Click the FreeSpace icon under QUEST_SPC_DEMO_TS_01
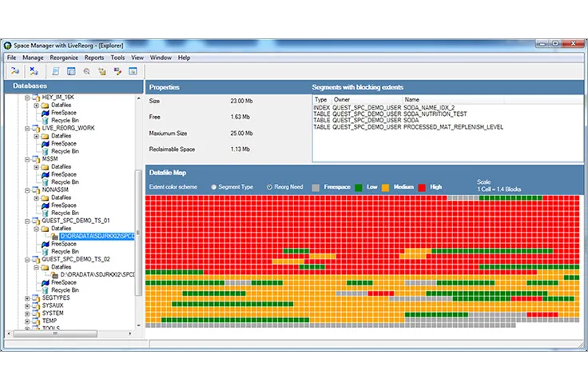 (46, 244)
